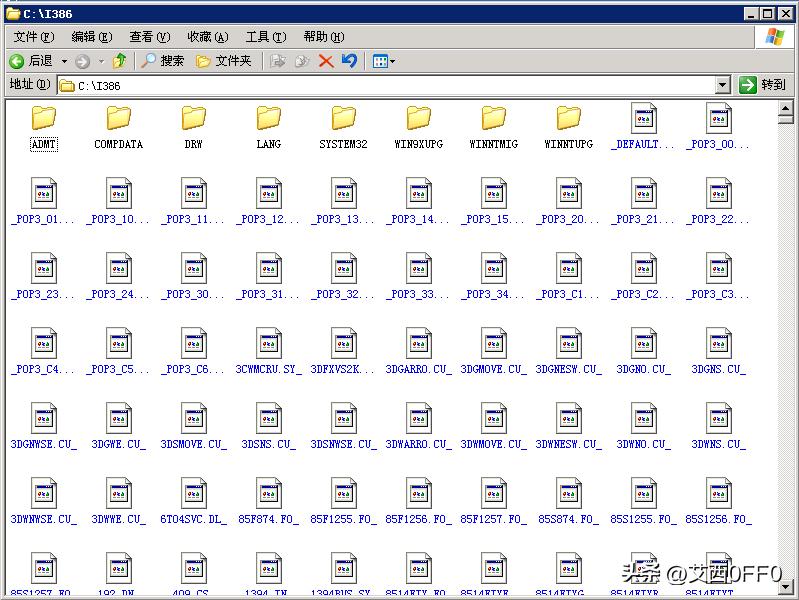This screenshot has height=600, width=799.
Task: Select the _DEFAULT... file icon
Action: (x=644, y=118)
